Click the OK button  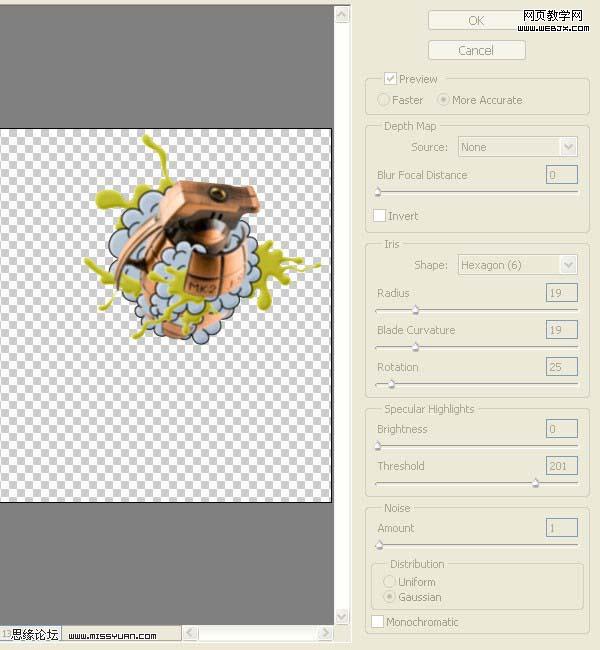(476, 20)
